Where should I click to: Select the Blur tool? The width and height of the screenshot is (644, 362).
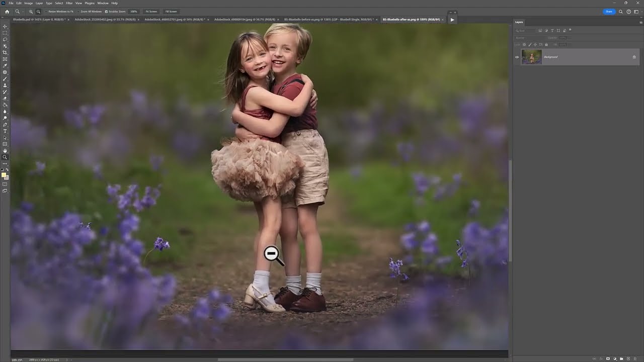[x=5, y=111]
